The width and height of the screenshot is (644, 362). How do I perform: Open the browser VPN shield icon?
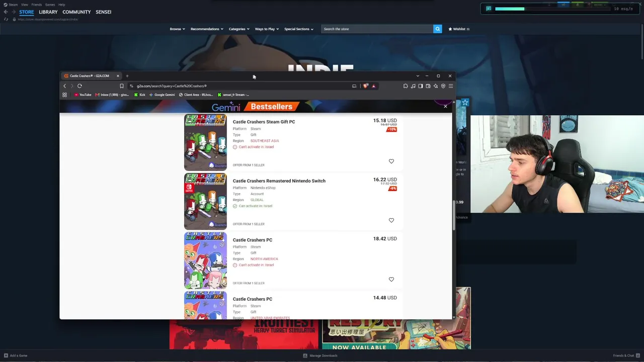443,86
